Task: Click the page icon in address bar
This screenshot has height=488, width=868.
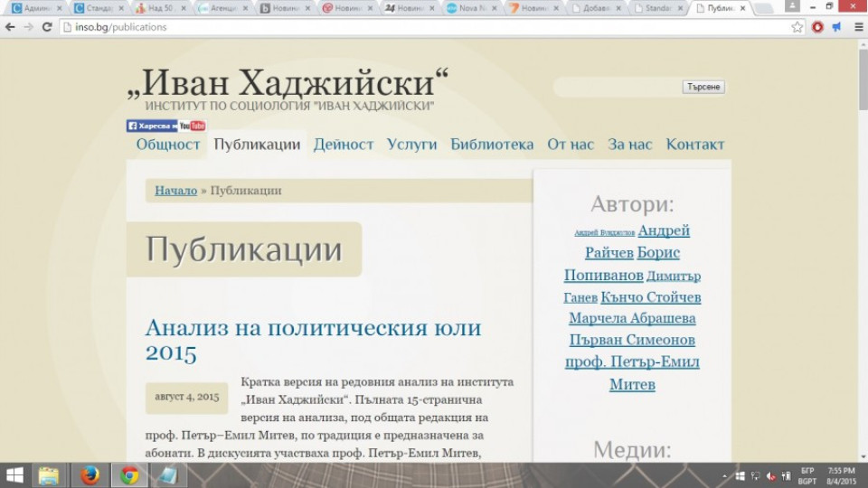Action: click(x=67, y=26)
